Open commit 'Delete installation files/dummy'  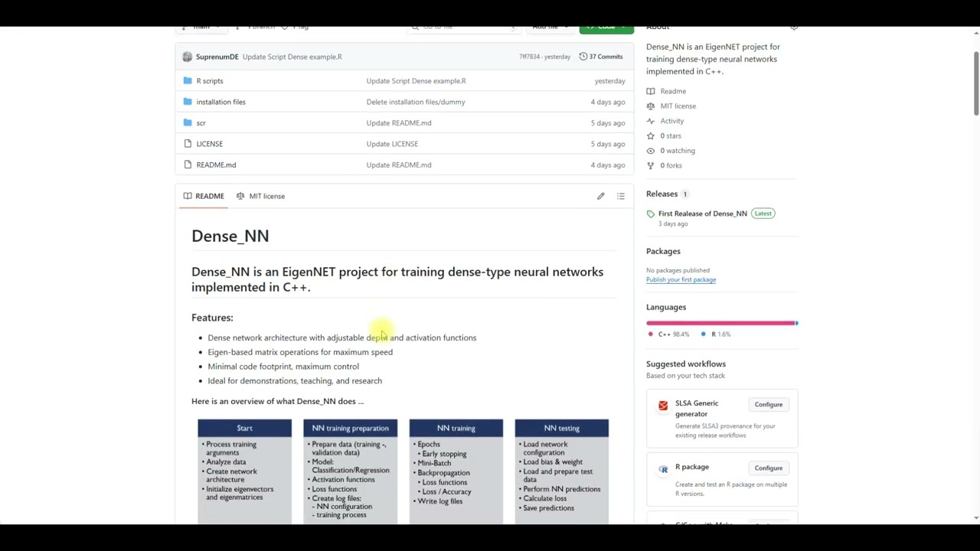pos(416,102)
